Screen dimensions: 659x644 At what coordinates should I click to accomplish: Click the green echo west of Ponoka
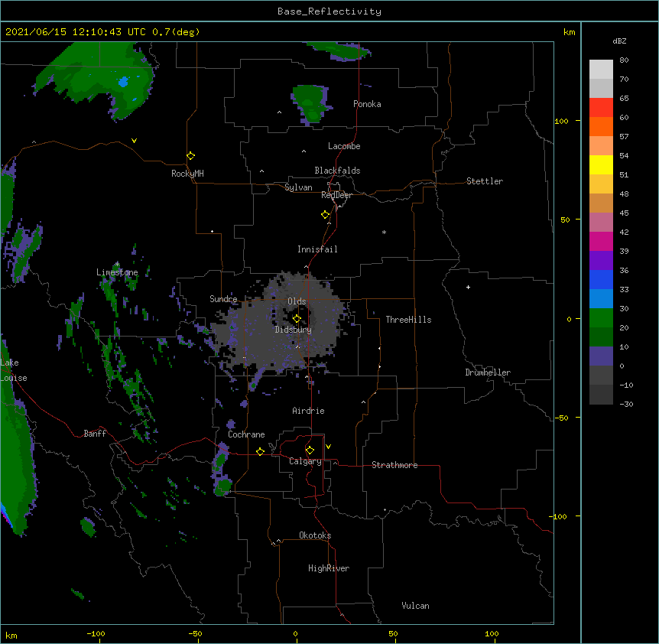[x=310, y=103]
